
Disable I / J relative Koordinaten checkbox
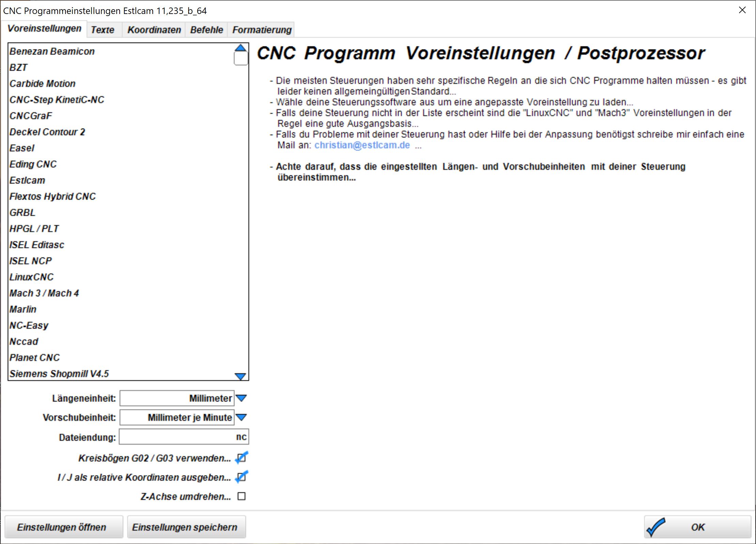coord(241,477)
